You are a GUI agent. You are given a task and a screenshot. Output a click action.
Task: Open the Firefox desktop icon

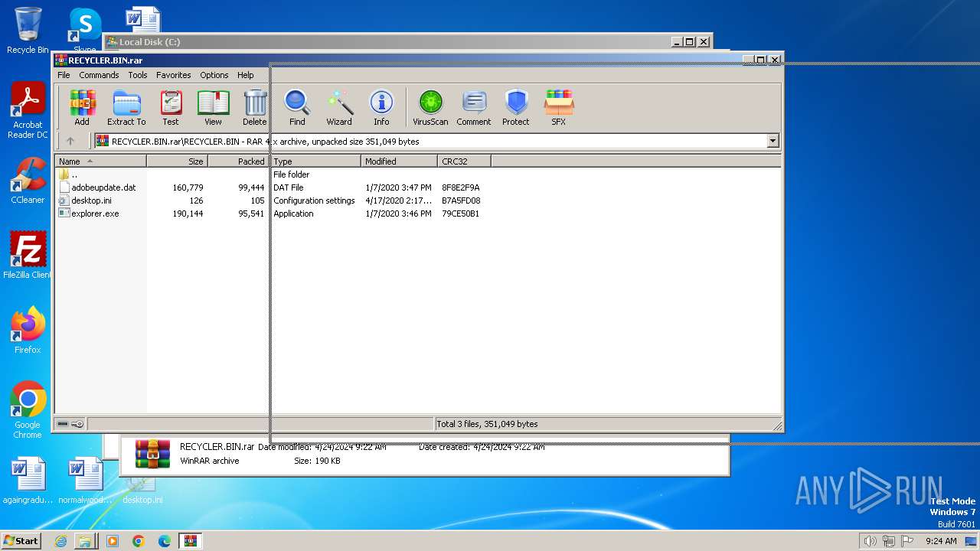coord(28,331)
